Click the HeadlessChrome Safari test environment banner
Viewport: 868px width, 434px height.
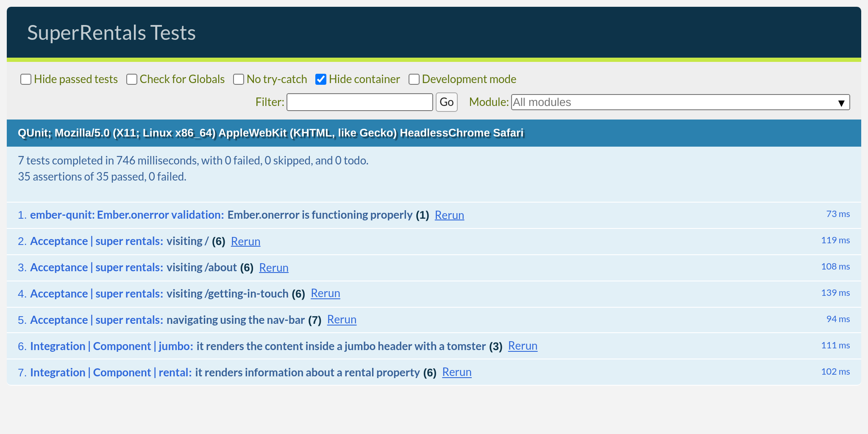(270, 132)
